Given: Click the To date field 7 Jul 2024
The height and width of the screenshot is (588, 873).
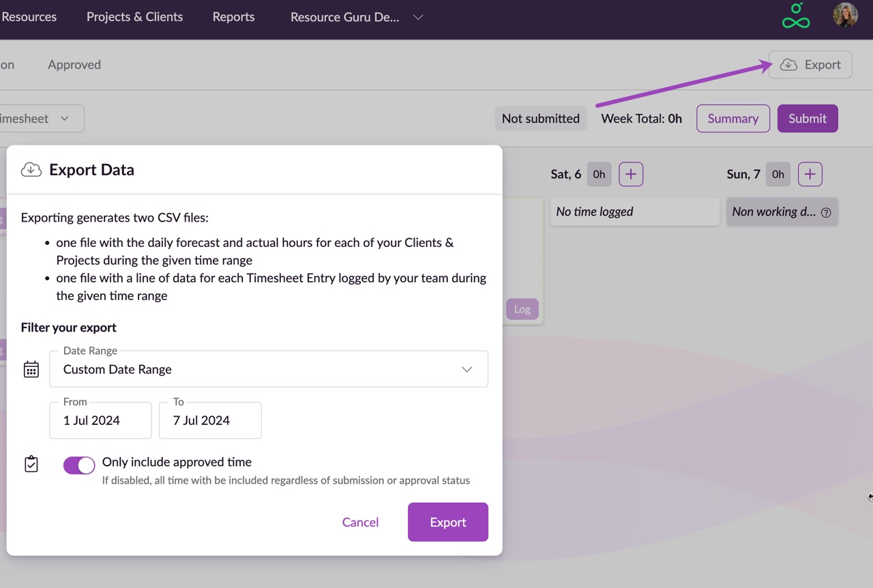Looking at the screenshot, I should pos(210,420).
